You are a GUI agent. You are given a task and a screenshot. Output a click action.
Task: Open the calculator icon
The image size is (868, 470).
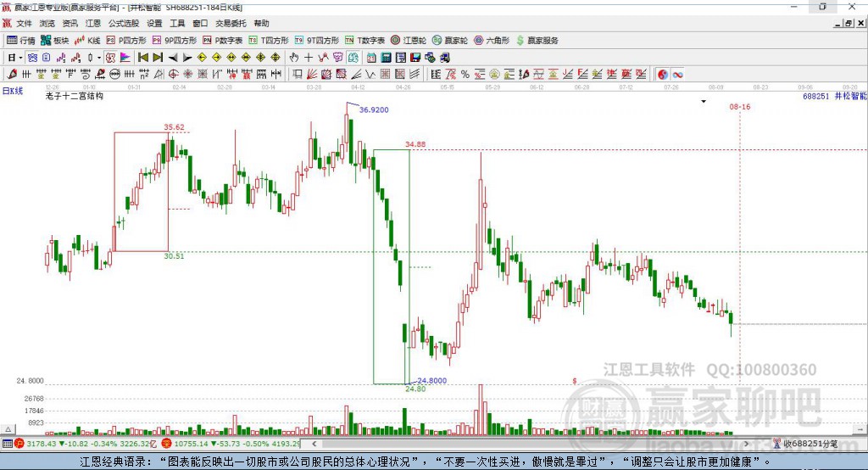coord(386,58)
